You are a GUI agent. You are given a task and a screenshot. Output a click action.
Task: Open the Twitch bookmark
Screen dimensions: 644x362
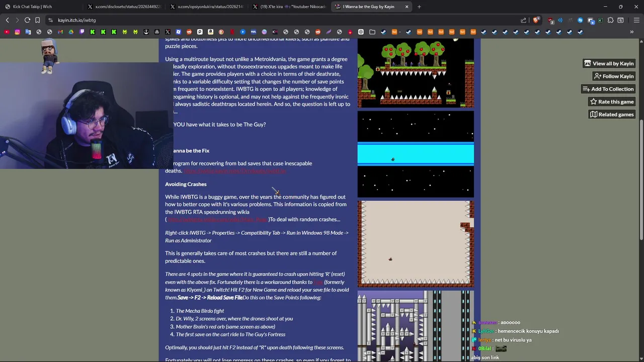coord(82,32)
